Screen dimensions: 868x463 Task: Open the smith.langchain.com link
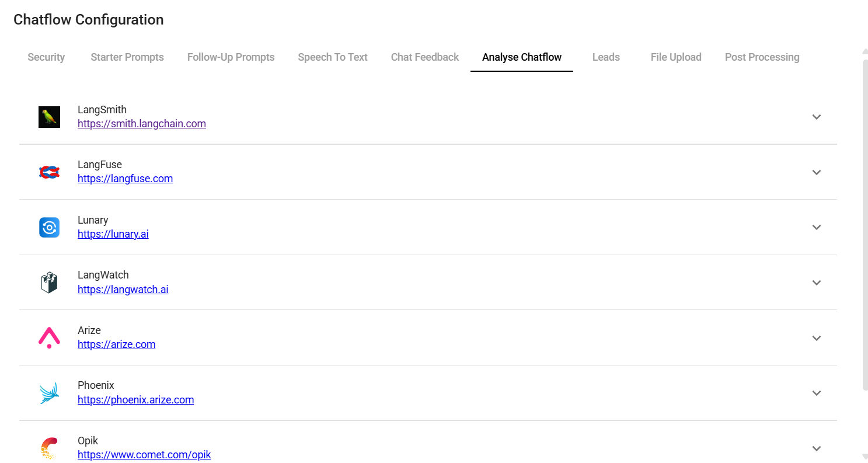[142, 123]
